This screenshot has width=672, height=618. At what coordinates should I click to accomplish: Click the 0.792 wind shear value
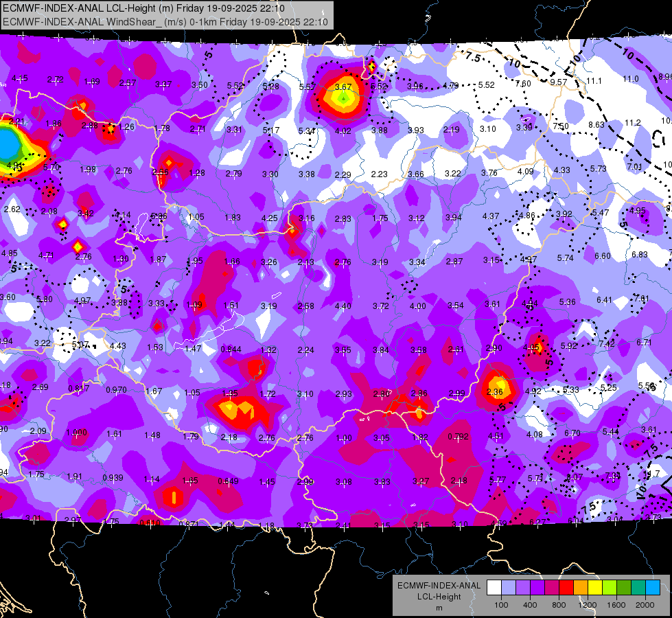click(x=458, y=437)
